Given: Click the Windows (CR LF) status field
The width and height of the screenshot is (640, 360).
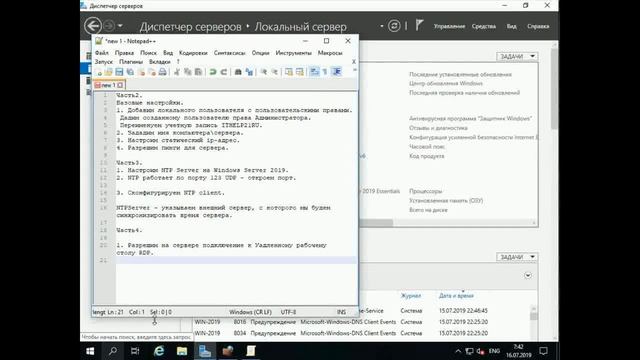Looking at the screenshot, I should point(250,312).
